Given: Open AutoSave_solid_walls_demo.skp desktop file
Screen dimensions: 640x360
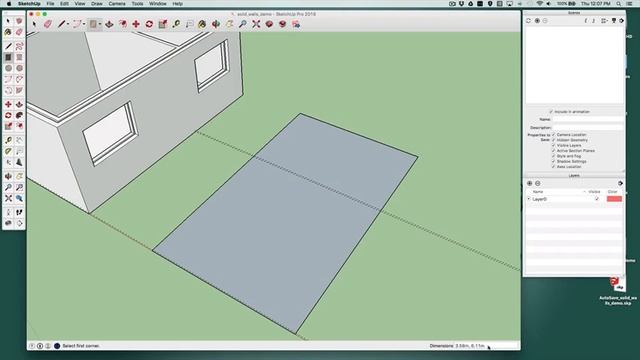Looking at the screenshot, I should coord(618,291).
